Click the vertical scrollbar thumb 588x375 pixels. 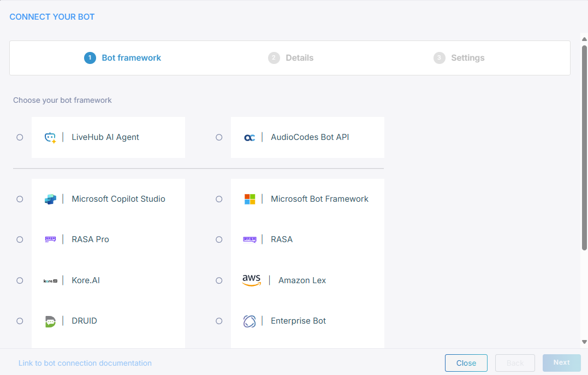[x=584, y=148]
